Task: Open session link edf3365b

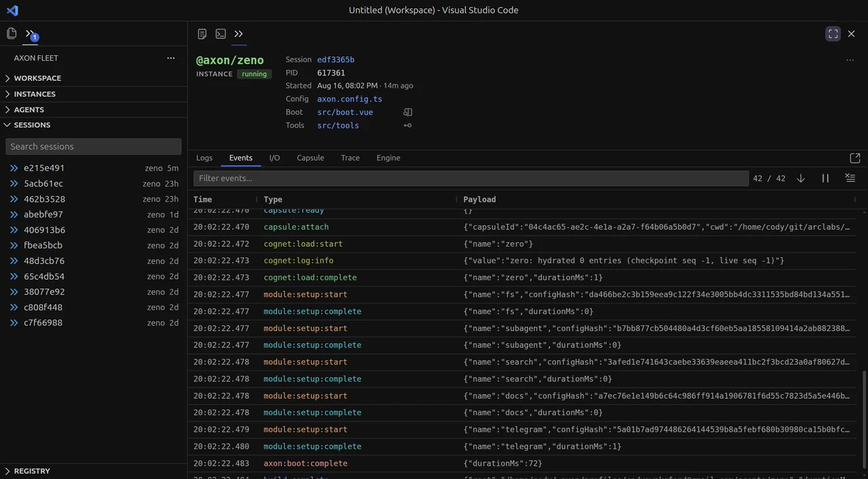Action: 336,60
